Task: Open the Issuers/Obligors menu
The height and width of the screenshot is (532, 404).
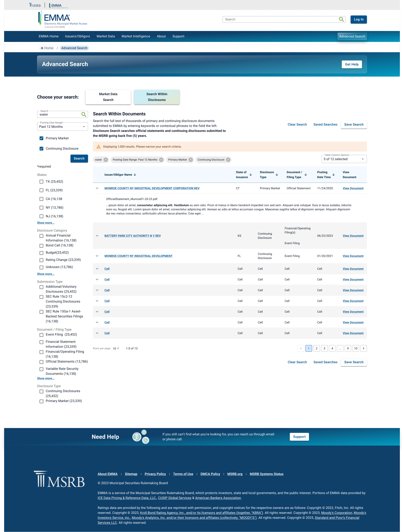Action: [x=78, y=36]
